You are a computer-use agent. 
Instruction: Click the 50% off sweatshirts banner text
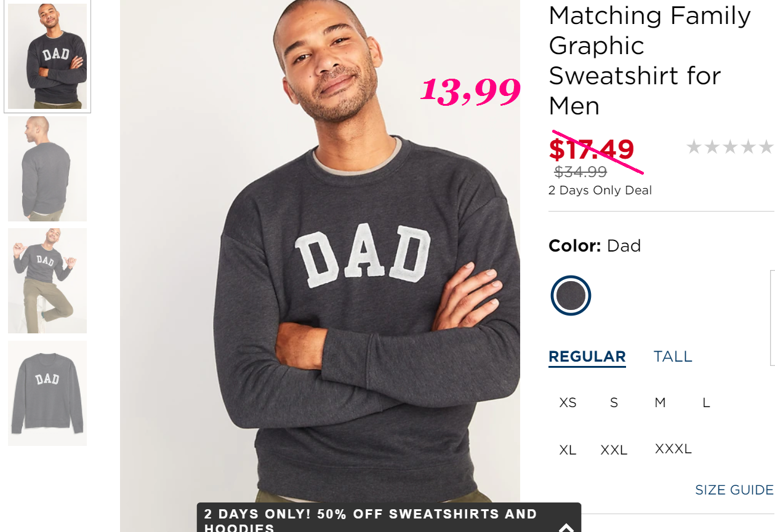click(x=371, y=520)
